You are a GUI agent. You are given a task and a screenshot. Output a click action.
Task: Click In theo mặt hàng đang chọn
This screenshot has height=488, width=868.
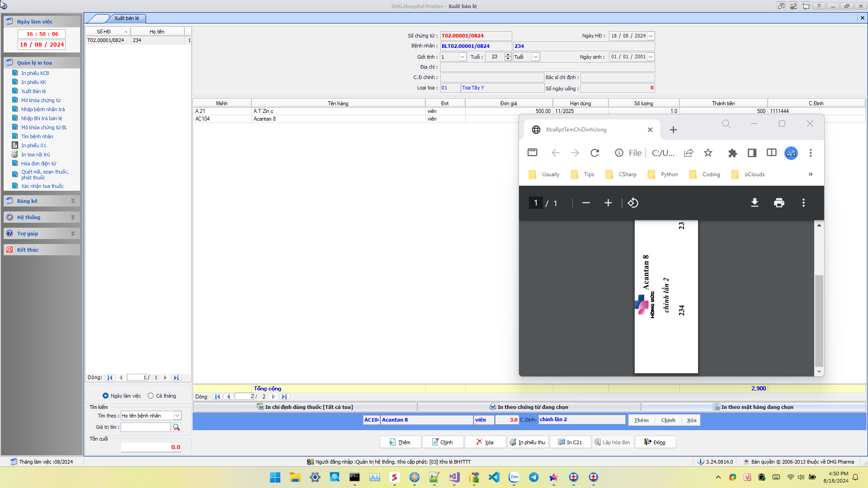[753, 407]
